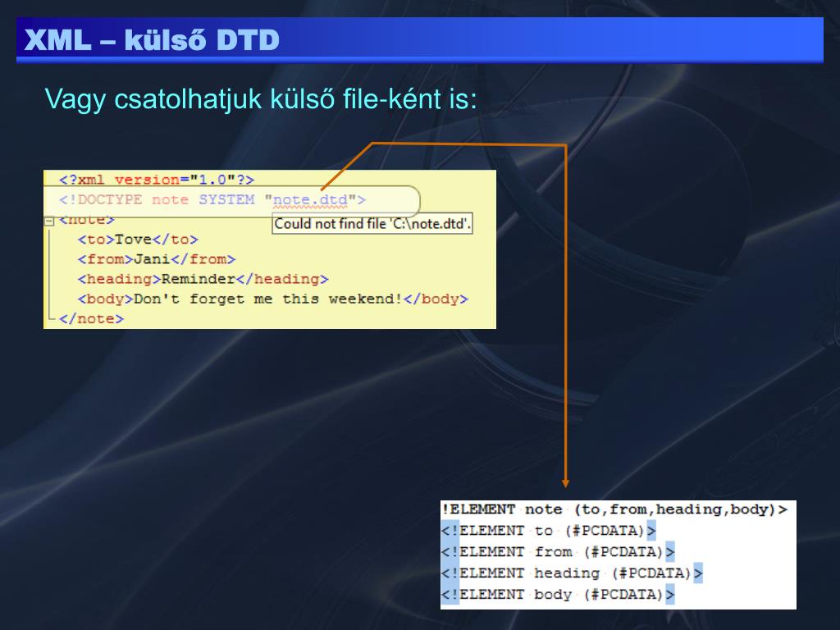Click the DTD line 'ELEMENT note (to,from,heading,body)'
Screen dimensions: 840x630
(614, 509)
